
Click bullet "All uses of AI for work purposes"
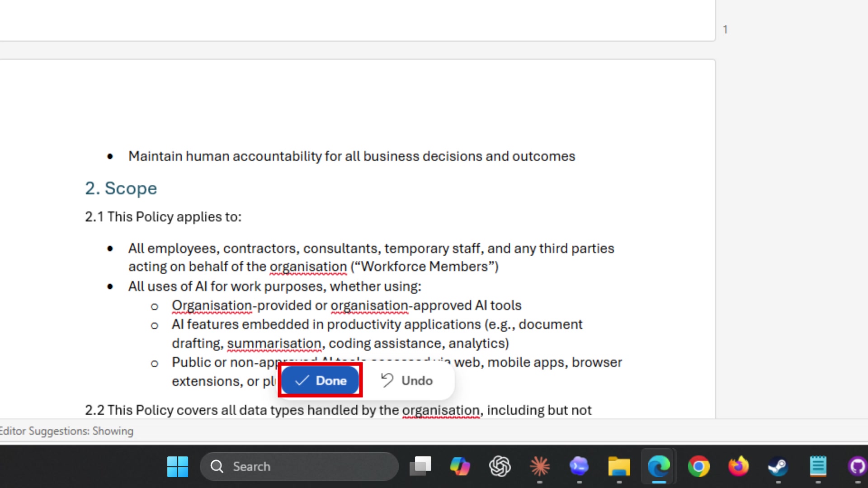275,286
